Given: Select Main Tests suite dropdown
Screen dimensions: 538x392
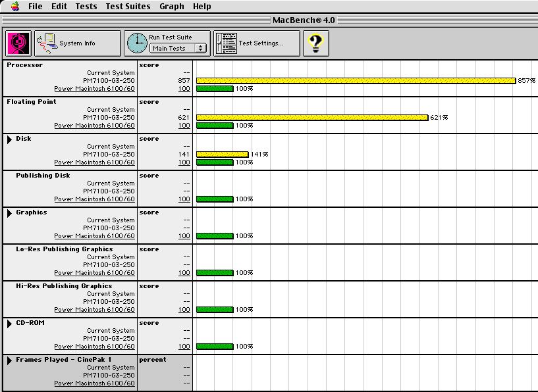Looking at the screenshot, I should pos(178,48).
